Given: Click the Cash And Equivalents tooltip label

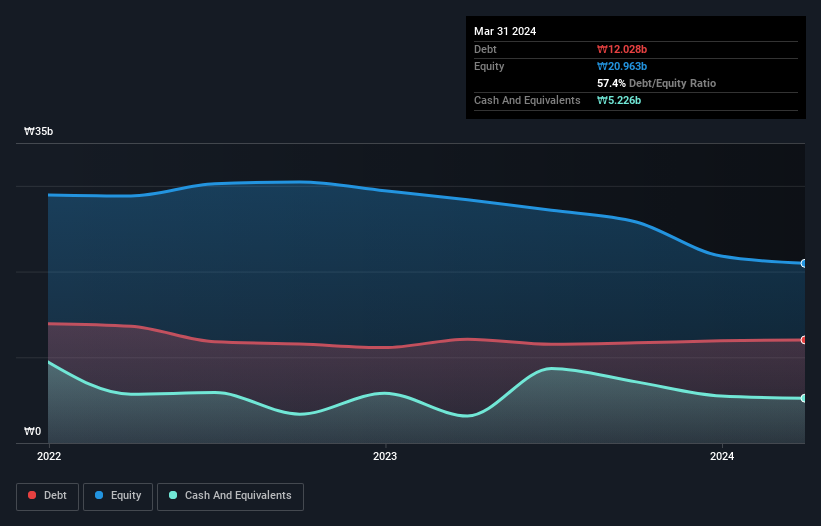Looking at the screenshot, I should click(527, 100).
